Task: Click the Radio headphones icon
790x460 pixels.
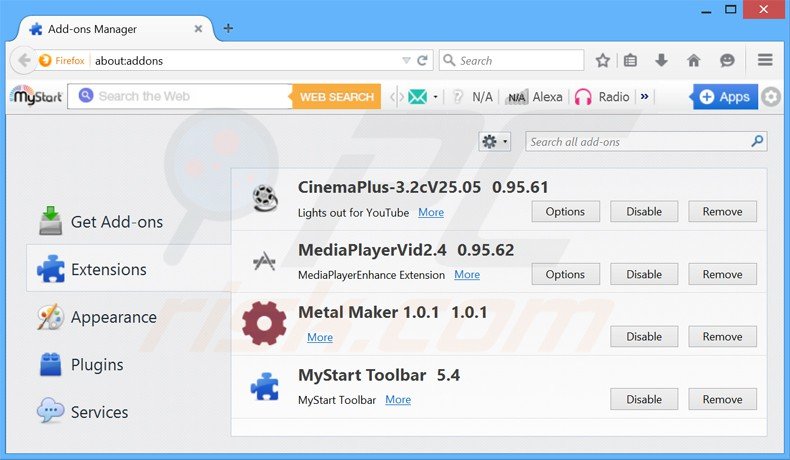Action: [x=583, y=97]
